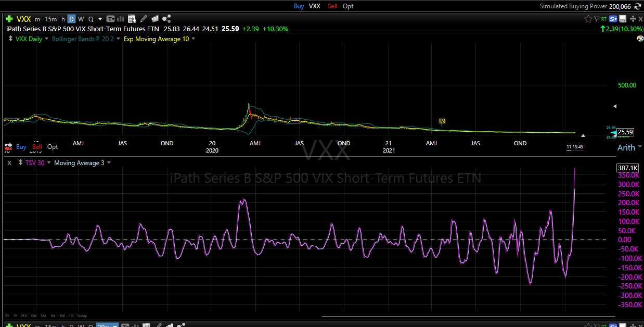Click the 500.00 price scale label
This screenshot has width=644, height=327.
tap(627, 85)
